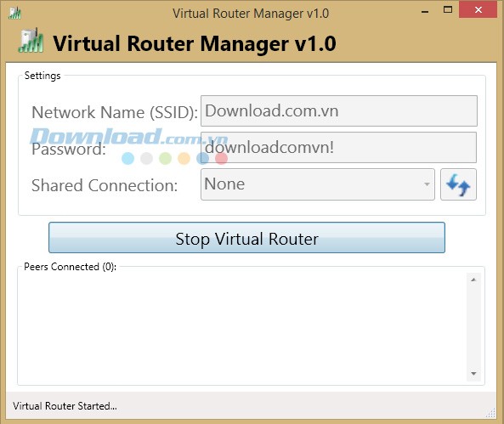Viewport: 504px width, 424px height.
Task: Click the Password field
Action: click(x=338, y=148)
